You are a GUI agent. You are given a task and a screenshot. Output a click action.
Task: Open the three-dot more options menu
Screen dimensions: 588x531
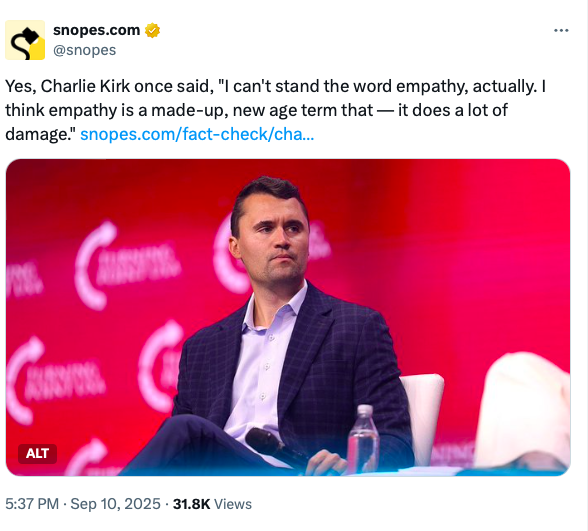click(561, 30)
